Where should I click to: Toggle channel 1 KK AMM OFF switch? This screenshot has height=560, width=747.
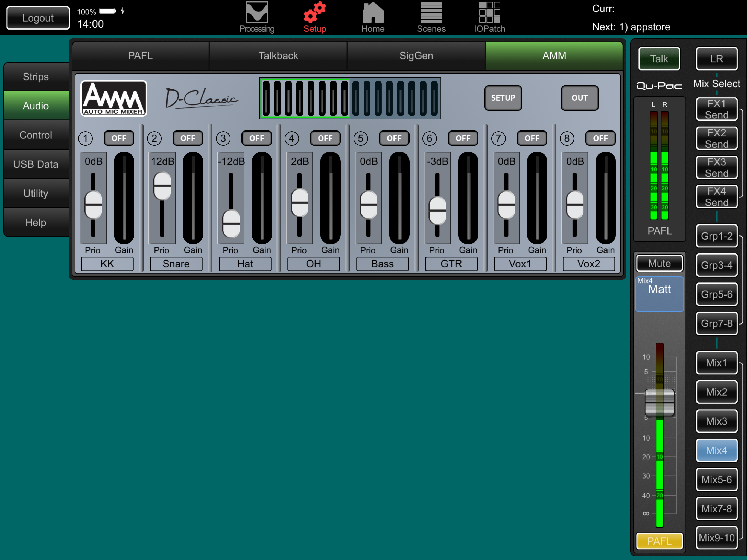pos(119,138)
